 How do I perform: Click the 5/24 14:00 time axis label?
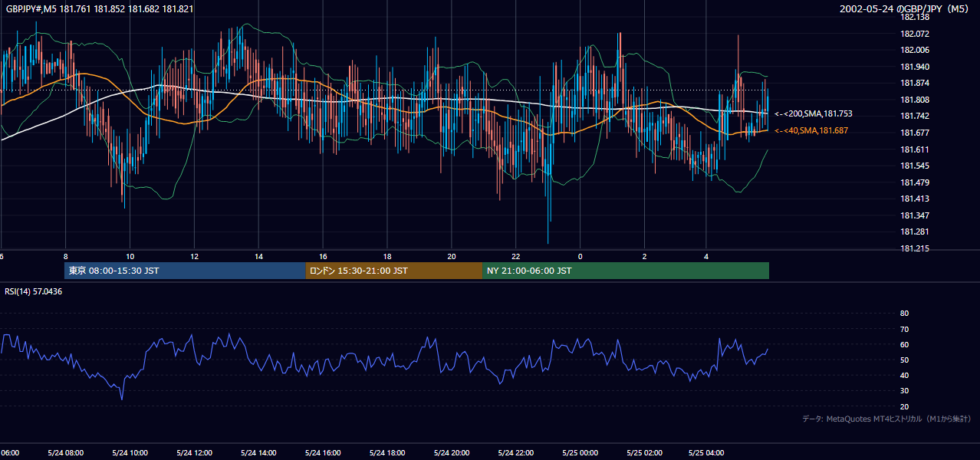(x=258, y=453)
